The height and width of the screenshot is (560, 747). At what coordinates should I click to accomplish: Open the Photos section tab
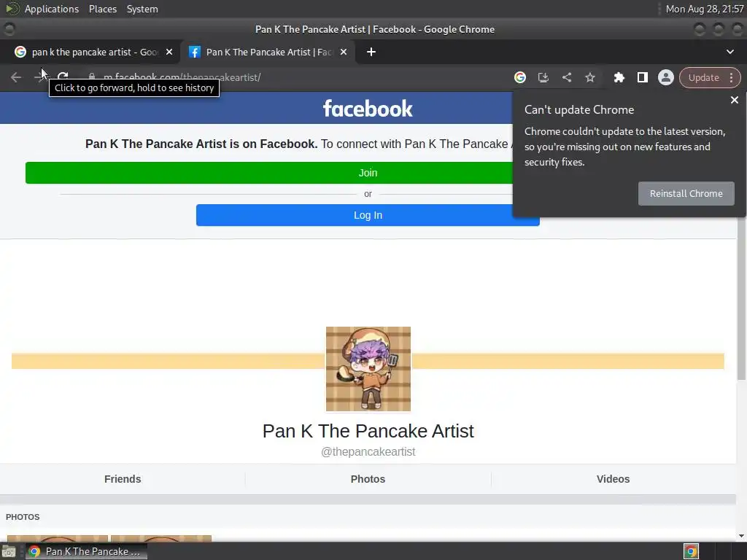tap(368, 479)
